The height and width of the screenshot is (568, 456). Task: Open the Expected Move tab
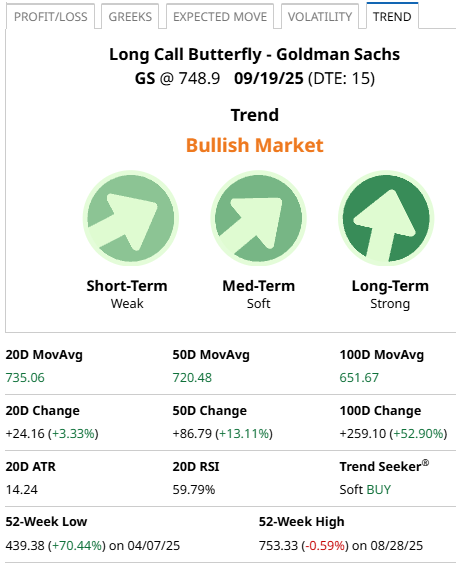tap(220, 16)
